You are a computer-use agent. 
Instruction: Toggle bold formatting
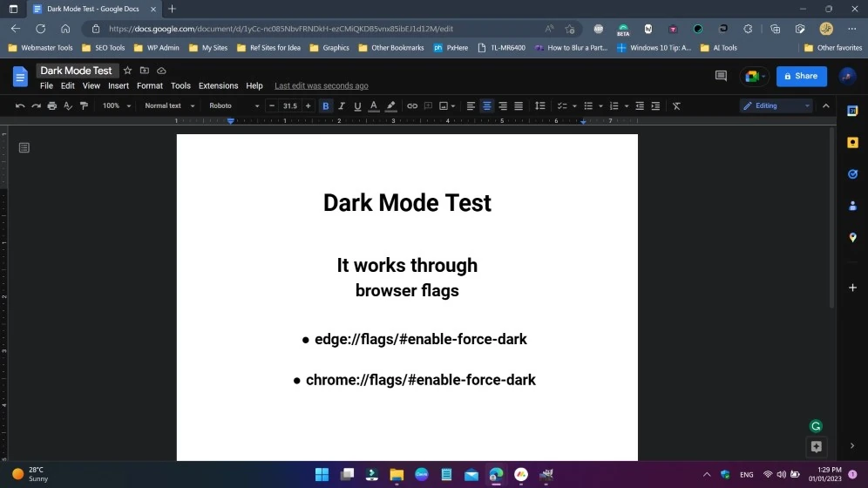[x=326, y=106]
